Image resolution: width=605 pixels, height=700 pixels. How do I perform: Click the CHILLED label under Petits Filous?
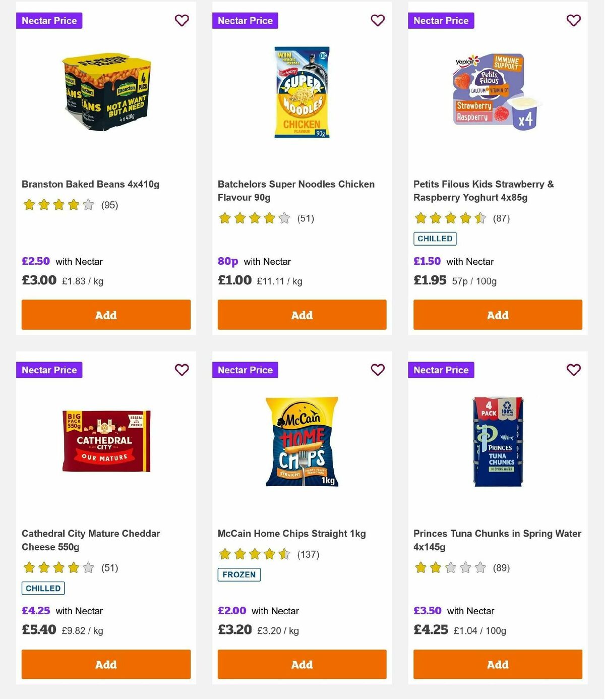click(x=435, y=238)
